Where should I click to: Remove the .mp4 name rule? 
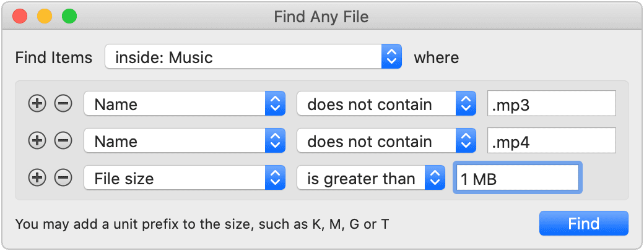point(63,141)
